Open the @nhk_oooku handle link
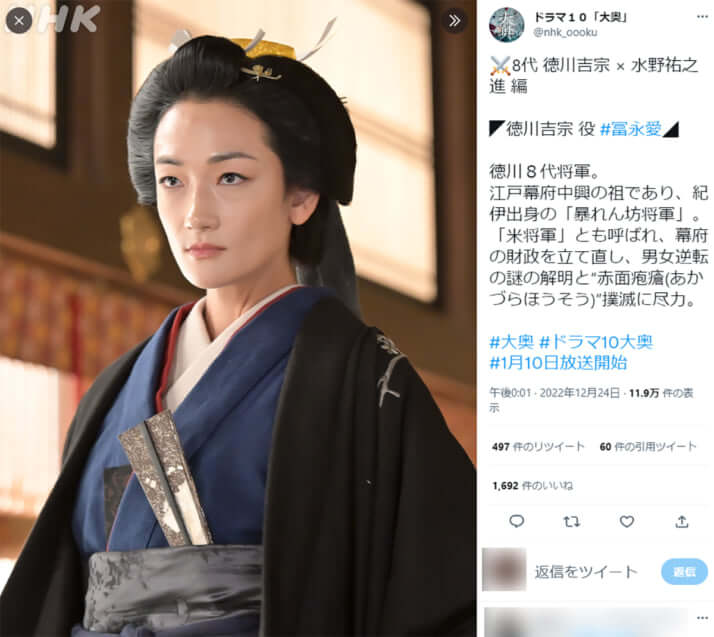This screenshot has height=637, width=714. point(565,32)
